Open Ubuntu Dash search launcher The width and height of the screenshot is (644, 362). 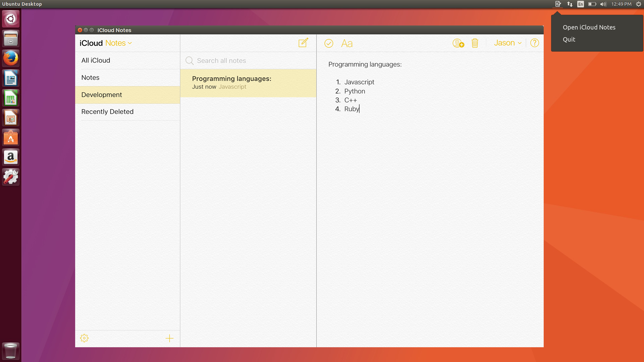click(x=11, y=19)
